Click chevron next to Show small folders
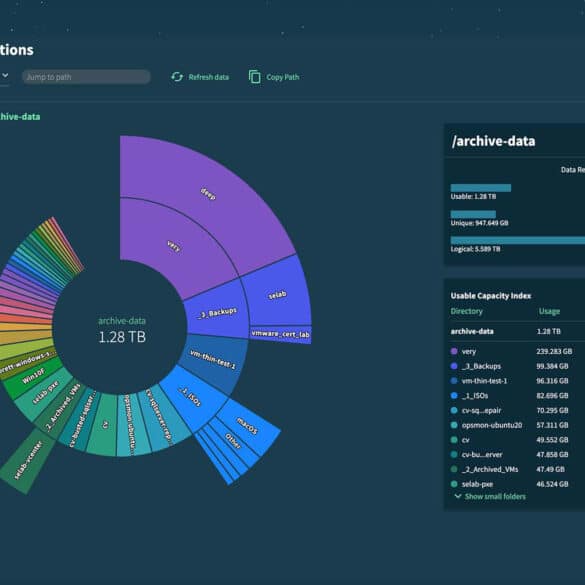 (x=458, y=496)
